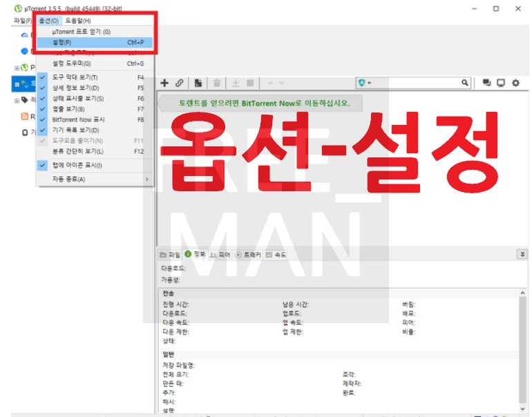
Task: Expand the 자동 종료(A) submenu arrow
Action: [x=147, y=179]
